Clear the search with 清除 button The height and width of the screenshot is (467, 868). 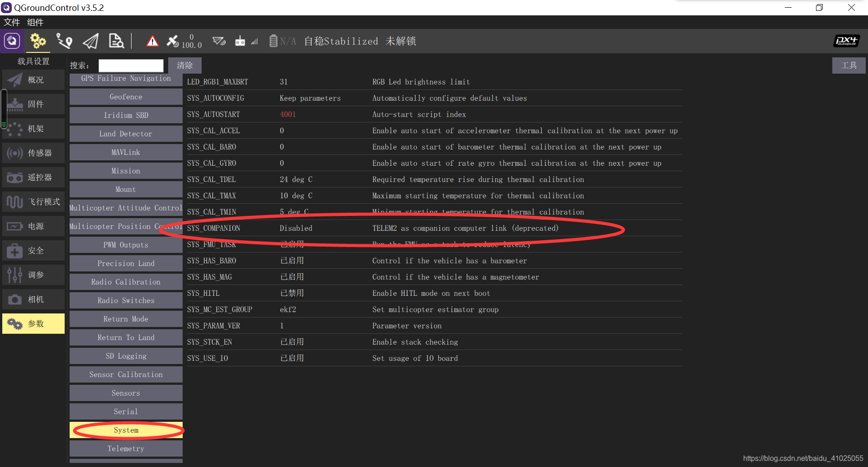(x=184, y=65)
